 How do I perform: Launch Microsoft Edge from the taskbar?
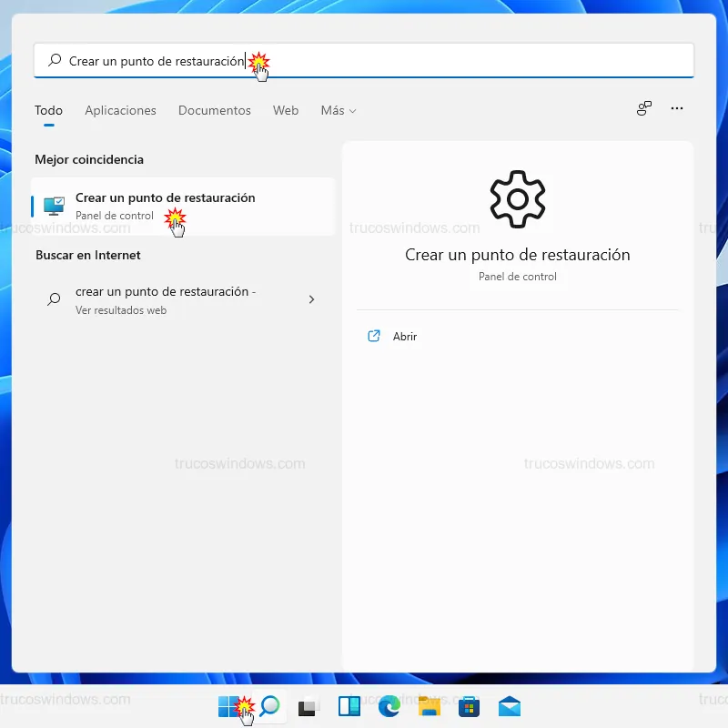pos(389,706)
